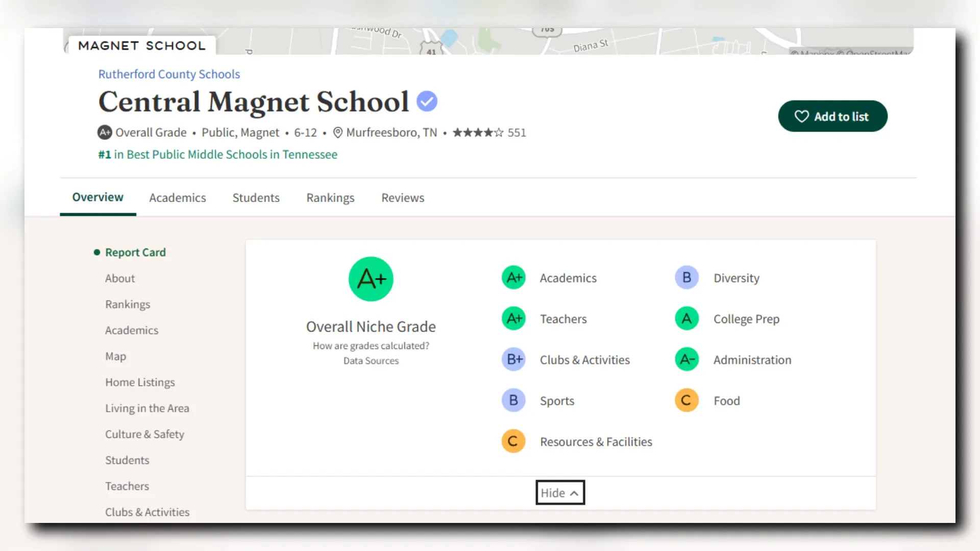Open 'How are grades calculated?' link
Viewport: 980px width, 551px height.
pos(371,346)
